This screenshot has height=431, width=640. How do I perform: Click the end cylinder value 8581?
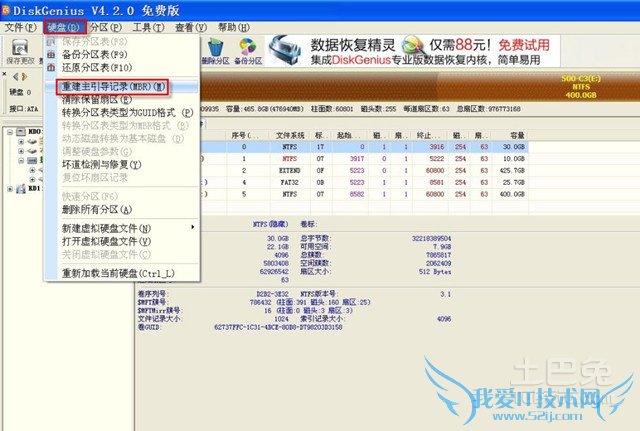point(437,182)
